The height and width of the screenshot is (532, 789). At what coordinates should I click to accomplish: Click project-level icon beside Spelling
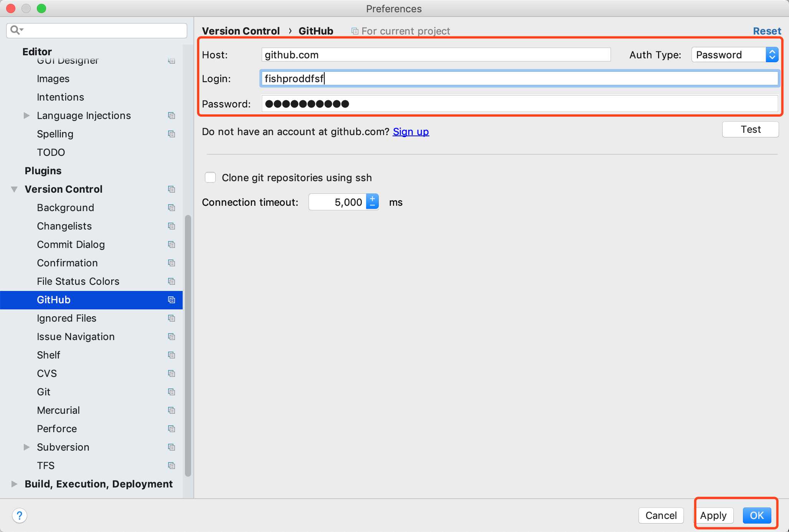tap(172, 134)
